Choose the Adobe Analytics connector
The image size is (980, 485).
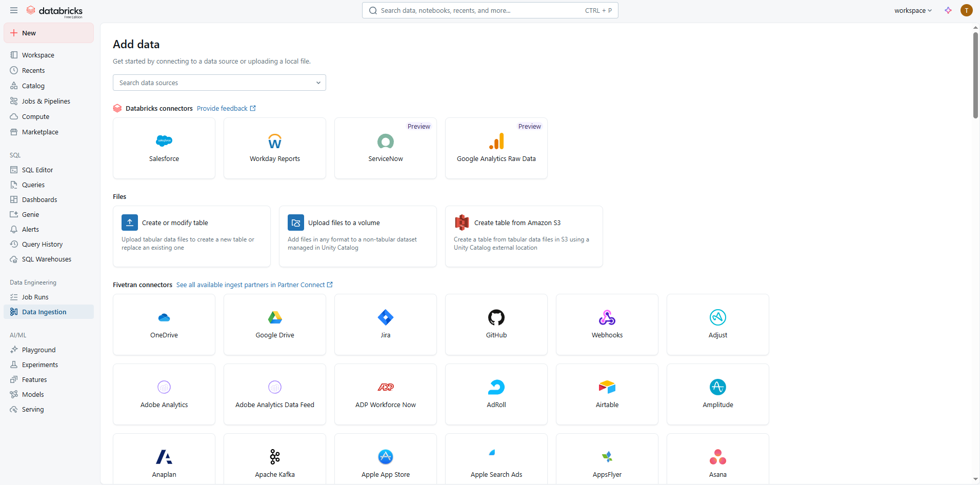164,394
